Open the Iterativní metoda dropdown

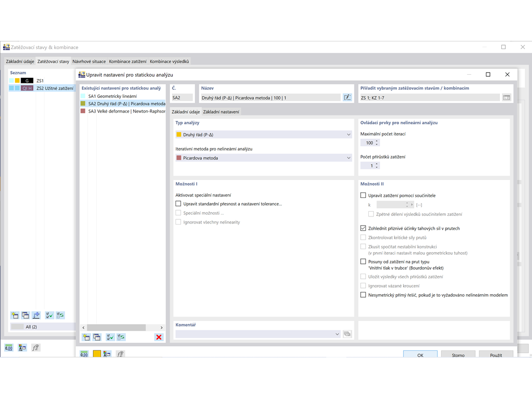pyautogui.click(x=348, y=158)
